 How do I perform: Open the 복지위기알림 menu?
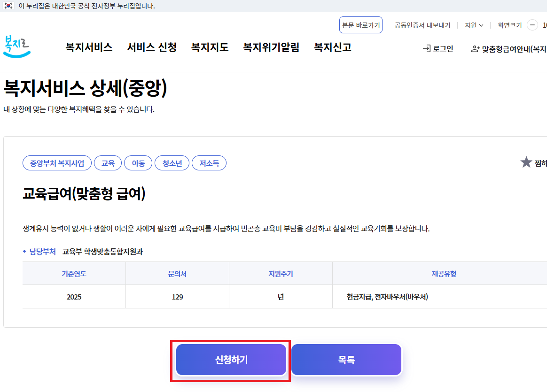point(271,47)
